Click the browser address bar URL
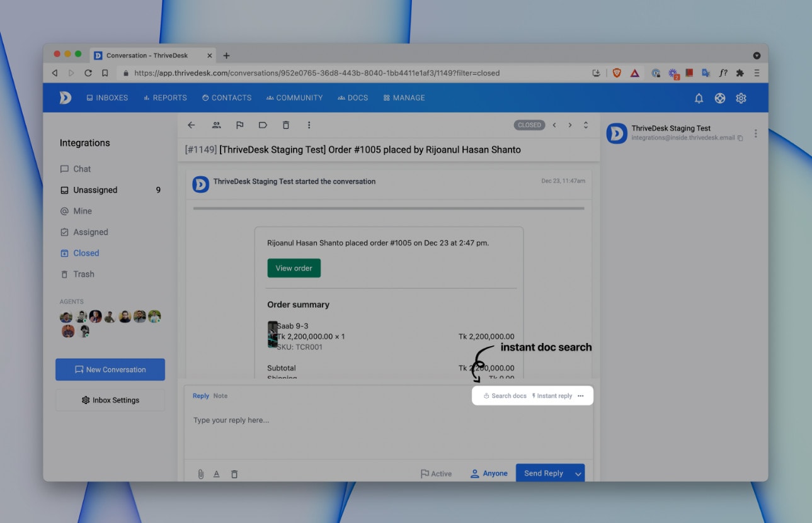812x523 pixels. tap(317, 73)
